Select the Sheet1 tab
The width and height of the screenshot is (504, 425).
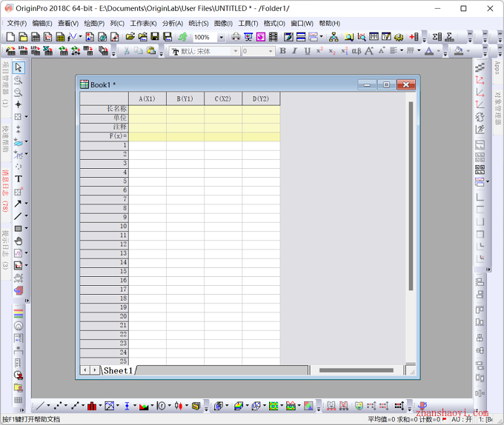(118, 370)
